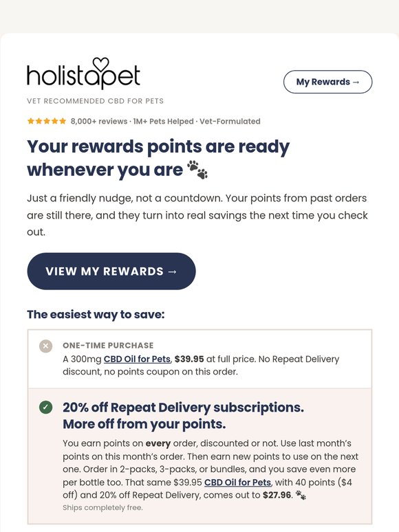Click the 'VET RECOMMENDED CBD FOR PETS' tagline

point(96,101)
